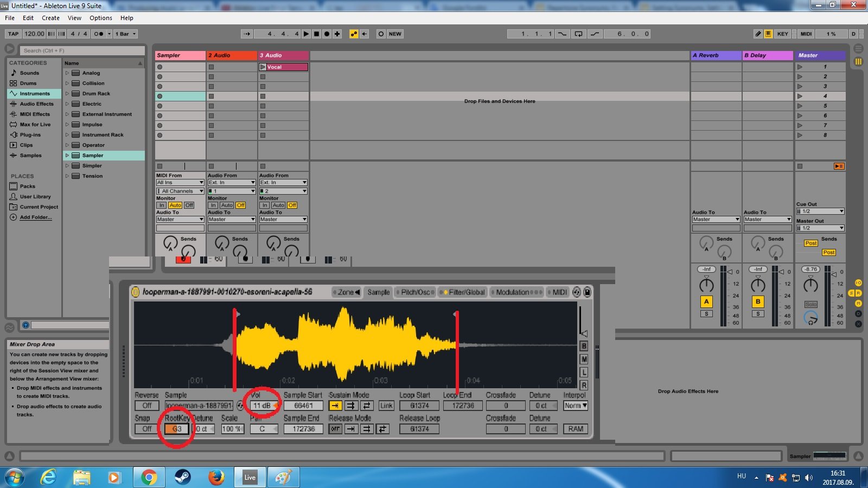Click Sampler Hot-Swap preset icon
The height and width of the screenshot is (488, 868).
[x=577, y=292]
